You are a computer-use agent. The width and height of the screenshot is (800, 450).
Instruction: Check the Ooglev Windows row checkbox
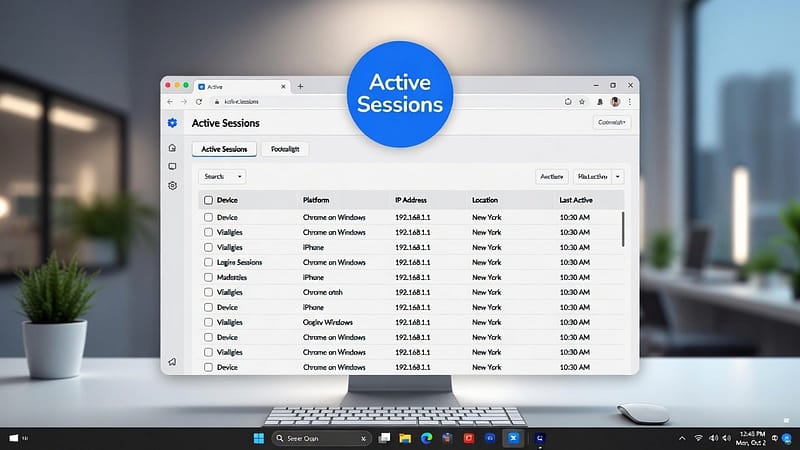pos(208,322)
